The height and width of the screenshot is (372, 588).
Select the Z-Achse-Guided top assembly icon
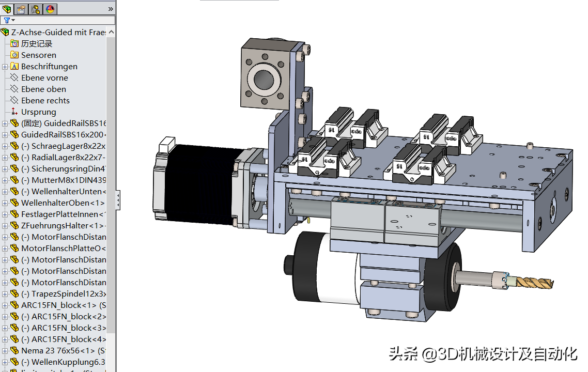click(5, 32)
